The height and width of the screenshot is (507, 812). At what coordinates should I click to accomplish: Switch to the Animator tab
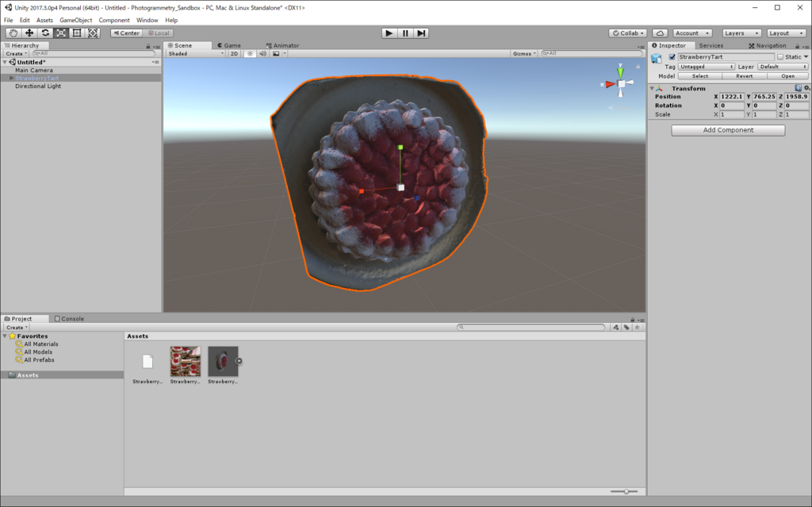click(283, 45)
